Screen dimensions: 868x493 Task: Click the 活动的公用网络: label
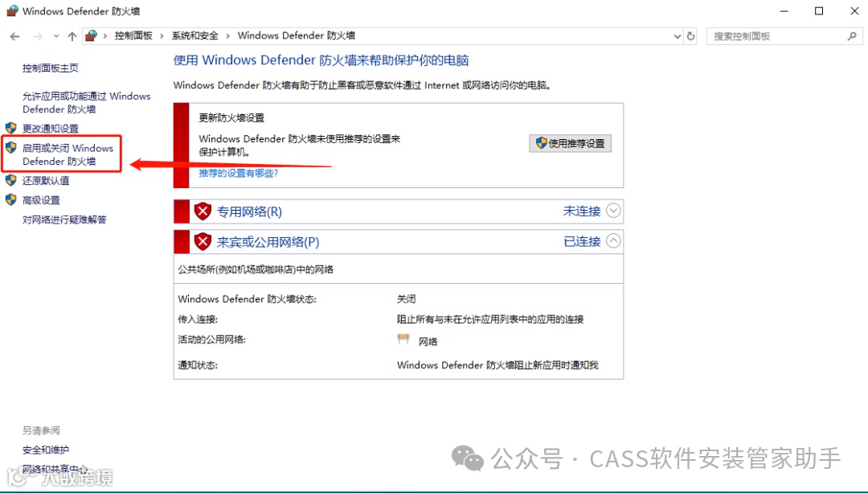pyautogui.click(x=211, y=339)
